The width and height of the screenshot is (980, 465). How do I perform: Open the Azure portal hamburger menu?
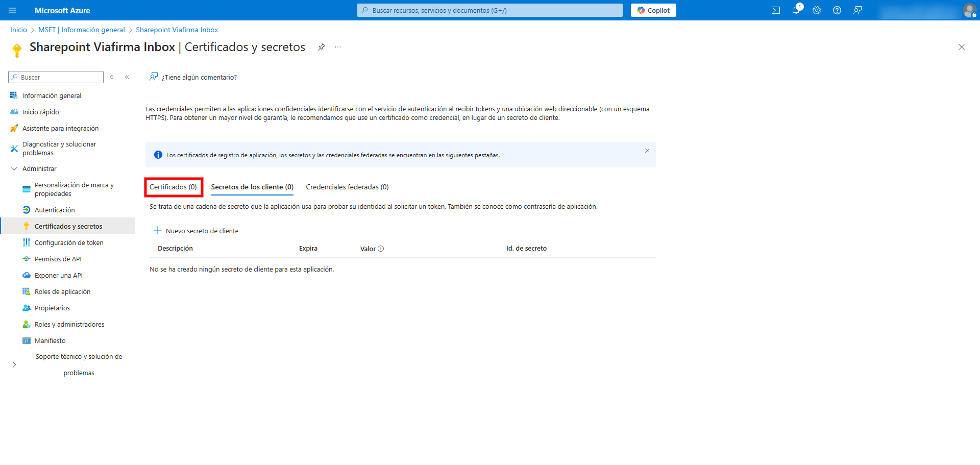click(12, 10)
